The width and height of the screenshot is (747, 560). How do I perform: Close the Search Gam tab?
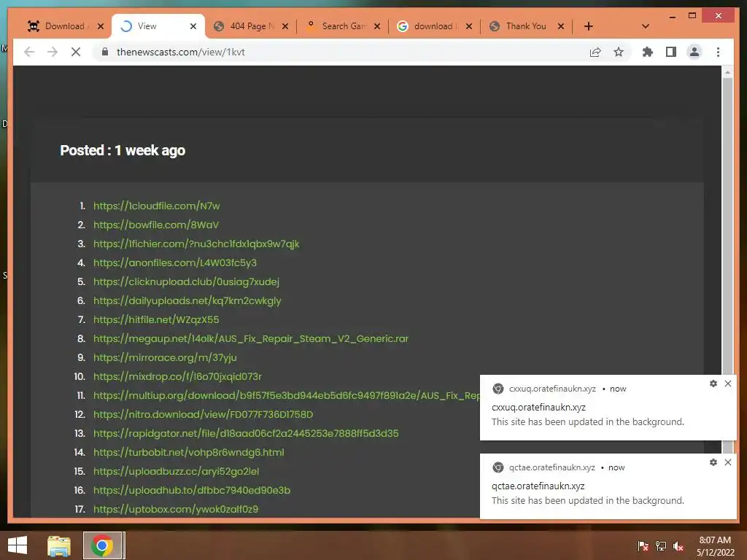point(377,26)
